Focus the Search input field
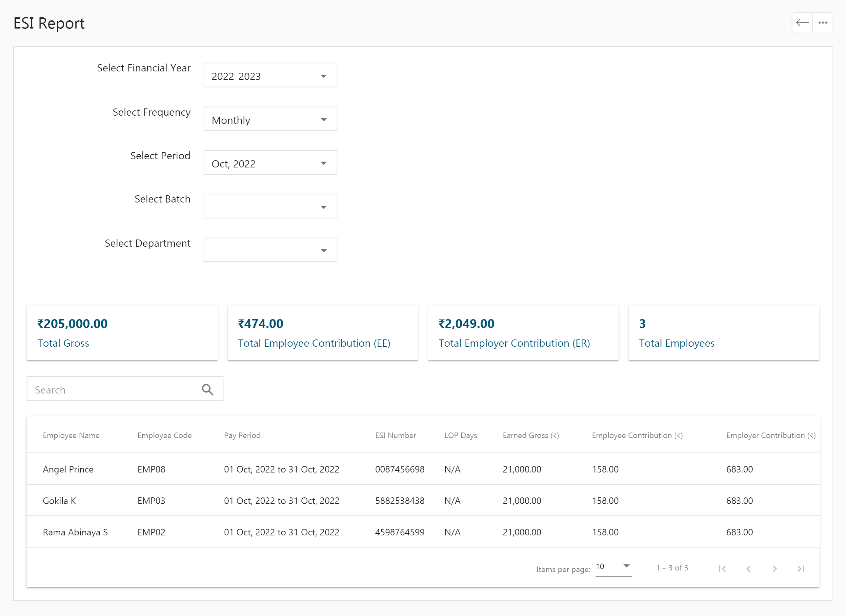The width and height of the screenshot is (846, 616). 125,389
